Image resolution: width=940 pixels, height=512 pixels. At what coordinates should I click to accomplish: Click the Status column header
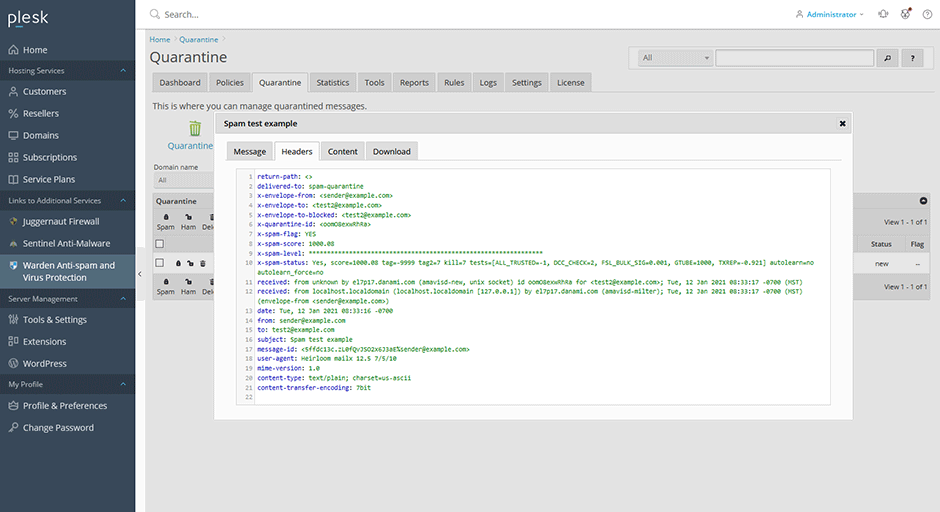[881, 244]
